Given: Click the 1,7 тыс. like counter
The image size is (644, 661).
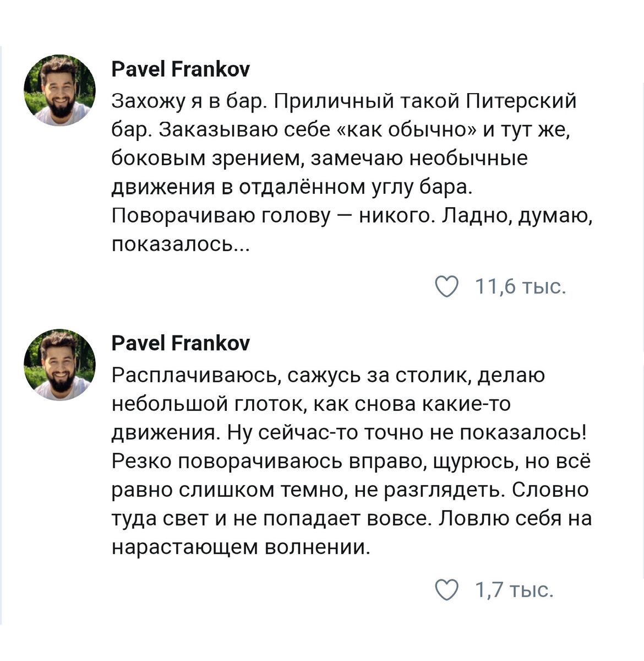Looking at the screenshot, I should coord(514,590).
